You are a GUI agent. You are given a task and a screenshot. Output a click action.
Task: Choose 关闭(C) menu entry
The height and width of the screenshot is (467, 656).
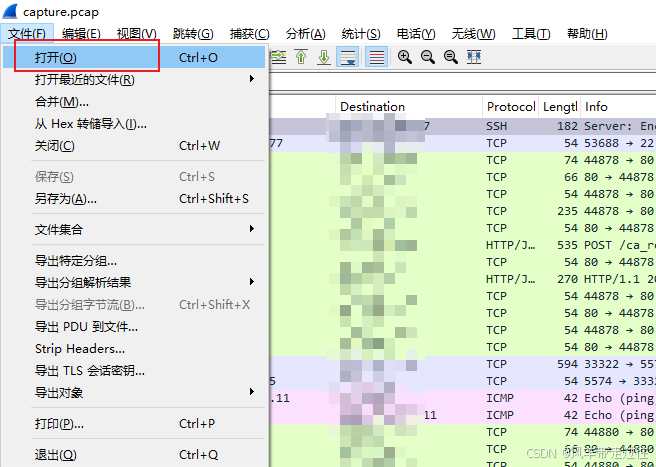(134, 146)
